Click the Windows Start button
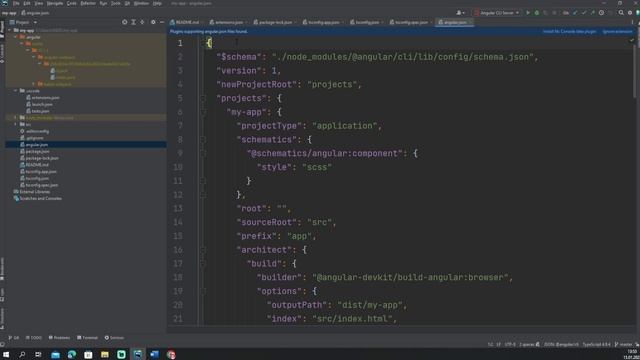 point(6,355)
